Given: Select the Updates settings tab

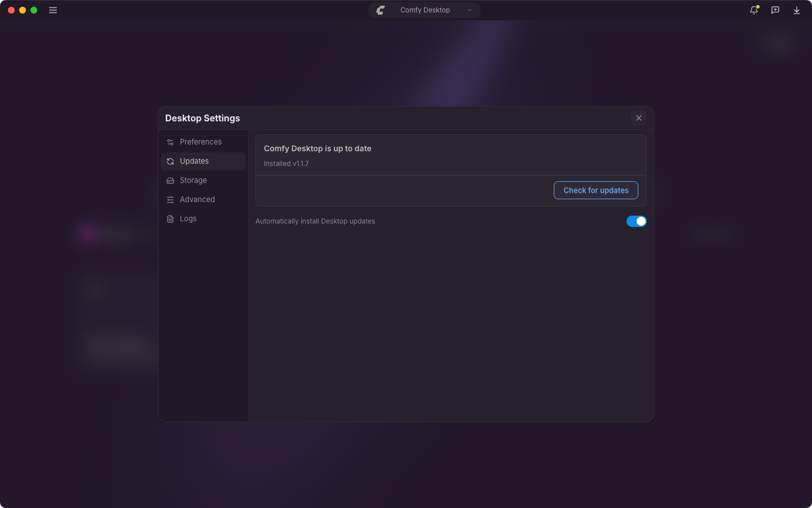Looking at the screenshot, I should (x=203, y=161).
